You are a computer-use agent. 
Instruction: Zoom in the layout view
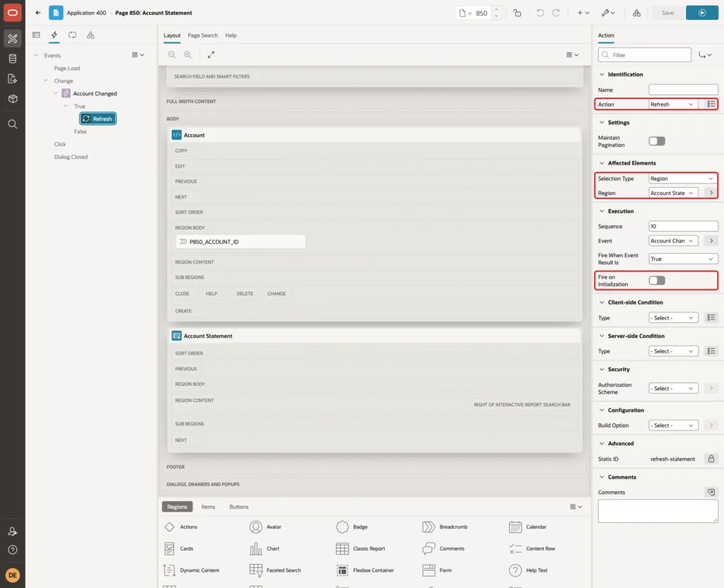188,55
